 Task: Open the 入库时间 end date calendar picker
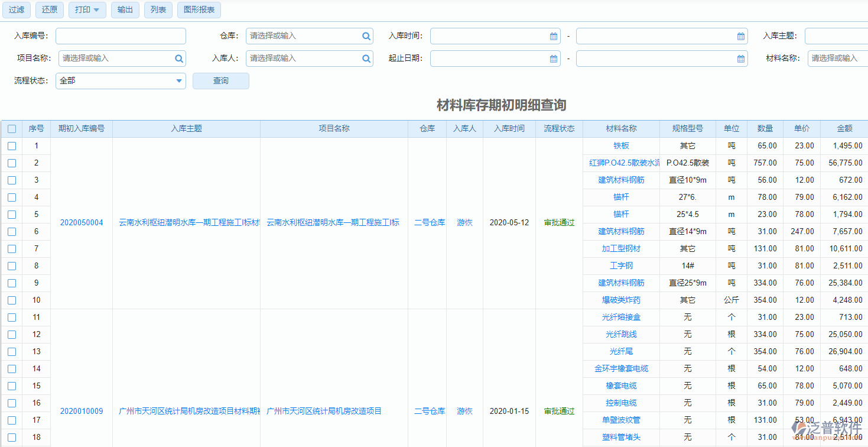tap(740, 35)
